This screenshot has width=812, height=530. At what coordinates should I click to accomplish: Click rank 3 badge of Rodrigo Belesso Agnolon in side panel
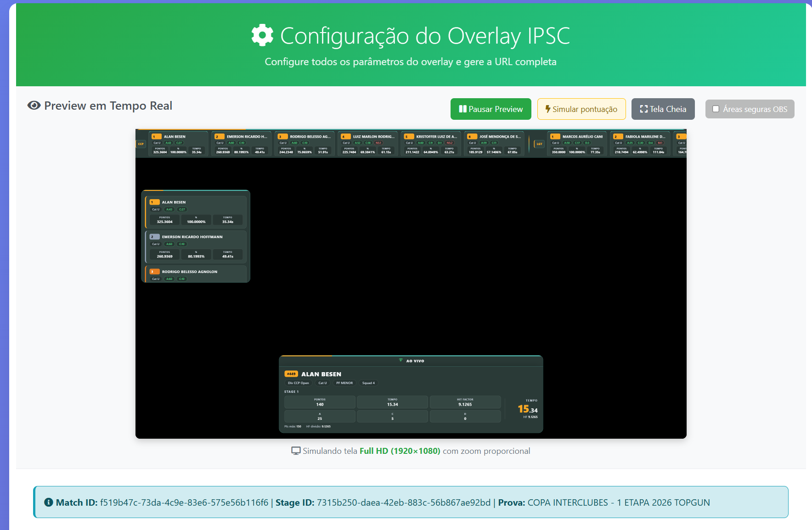[154, 272]
